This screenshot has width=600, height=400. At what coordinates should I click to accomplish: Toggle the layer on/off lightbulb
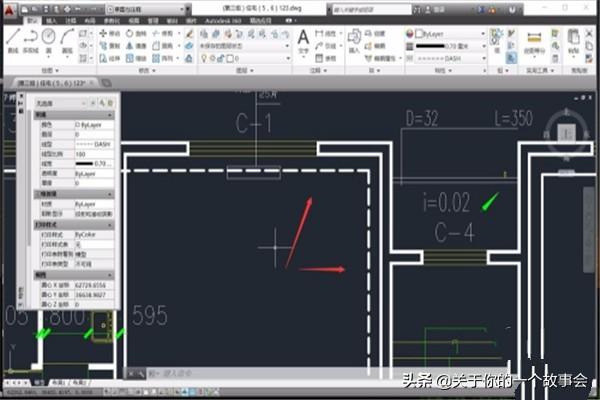pos(204,59)
